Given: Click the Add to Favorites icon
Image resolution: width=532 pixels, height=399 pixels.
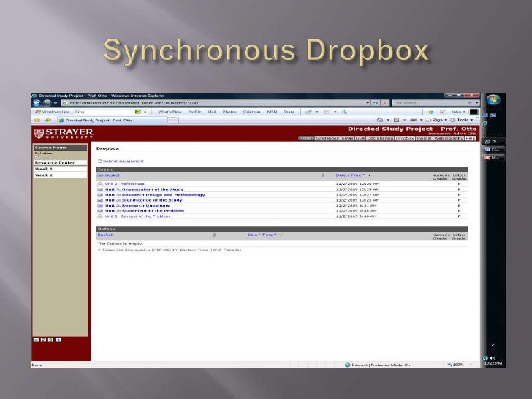Looking at the screenshot, I should pos(47,120).
